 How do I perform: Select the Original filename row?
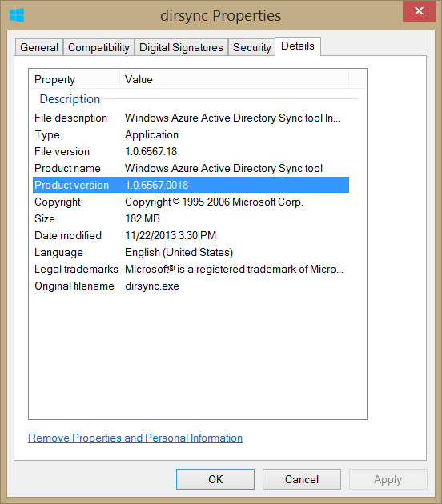click(191, 286)
